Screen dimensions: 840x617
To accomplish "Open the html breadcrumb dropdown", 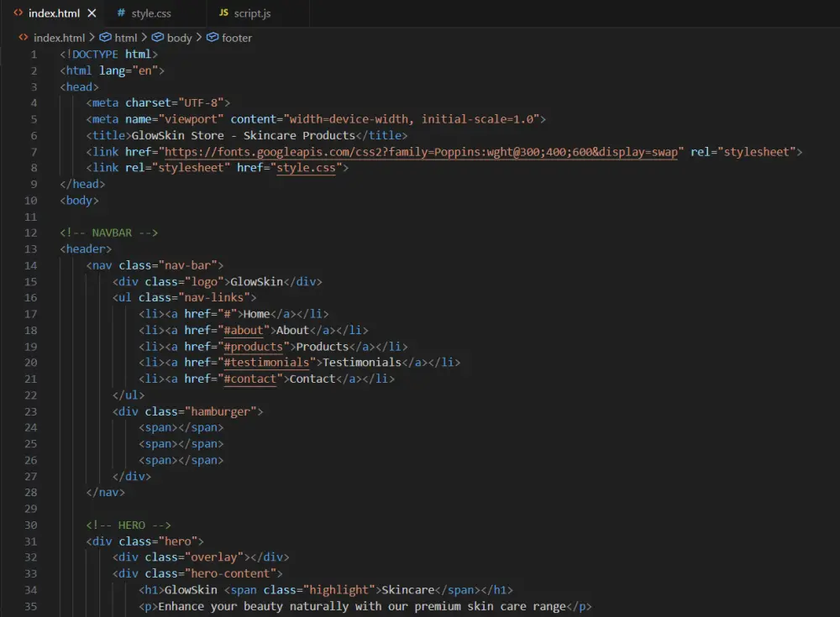I will [x=124, y=37].
